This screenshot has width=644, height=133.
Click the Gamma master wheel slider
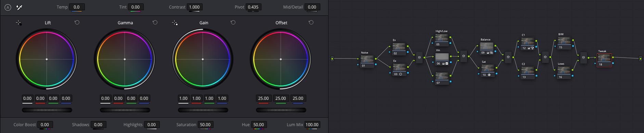coord(125,110)
